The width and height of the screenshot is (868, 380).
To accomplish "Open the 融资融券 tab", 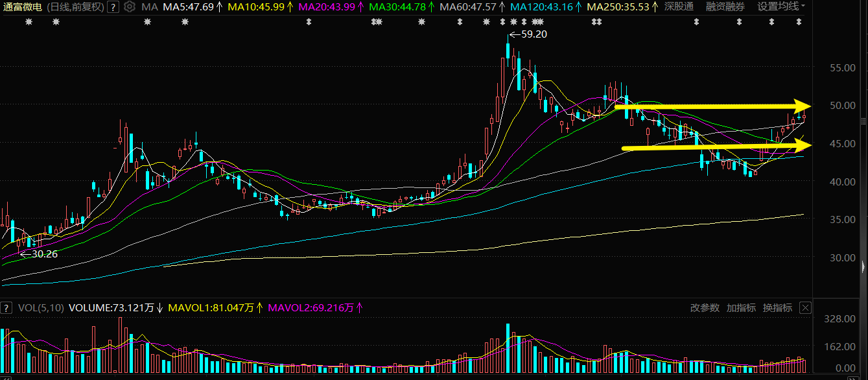I will (x=725, y=7).
